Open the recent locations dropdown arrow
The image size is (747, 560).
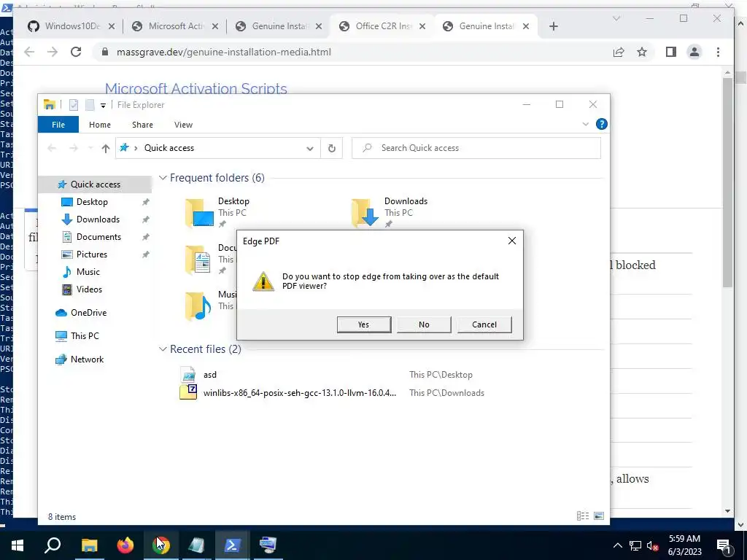[x=90, y=148]
